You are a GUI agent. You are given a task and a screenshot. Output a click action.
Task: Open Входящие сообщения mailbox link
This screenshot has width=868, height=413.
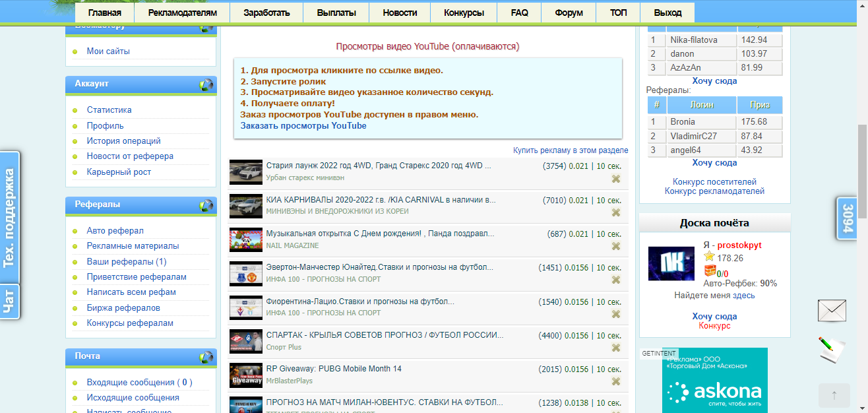click(x=140, y=382)
